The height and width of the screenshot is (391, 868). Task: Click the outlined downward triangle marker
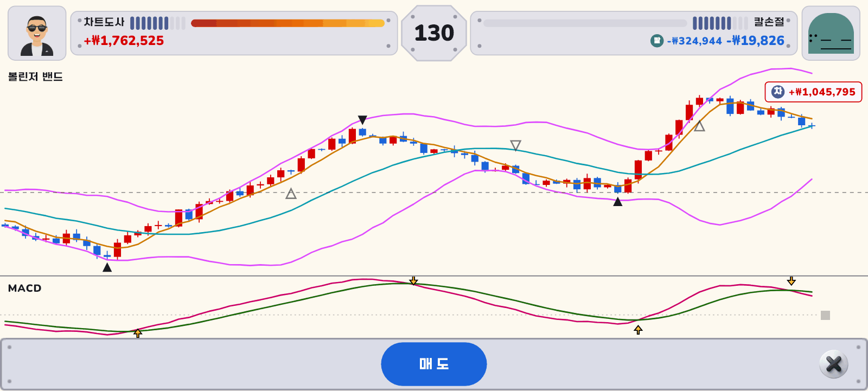point(515,145)
